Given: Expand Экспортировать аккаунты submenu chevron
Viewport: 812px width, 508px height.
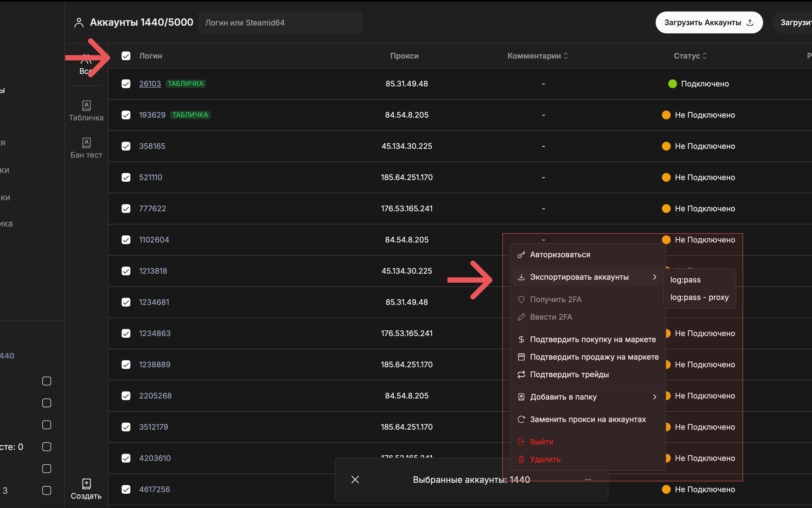Looking at the screenshot, I should tap(655, 277).
